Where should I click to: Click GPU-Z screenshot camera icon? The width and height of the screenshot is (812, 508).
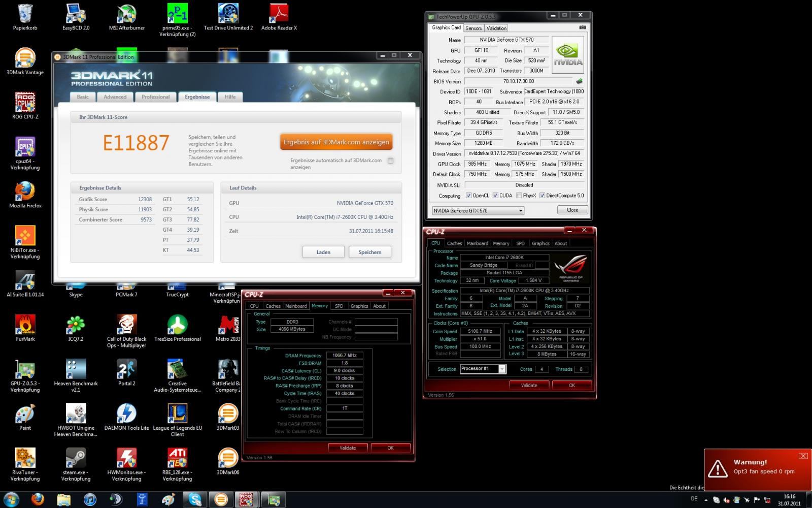coord(582,27)
